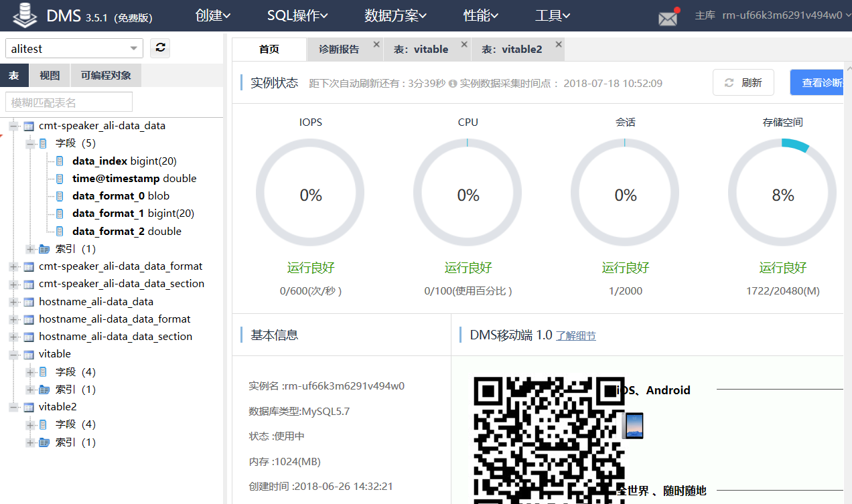Expand 索引 (1) under vitable2
The width and height of the screenshot is (852, 504).
pos(29,442)
